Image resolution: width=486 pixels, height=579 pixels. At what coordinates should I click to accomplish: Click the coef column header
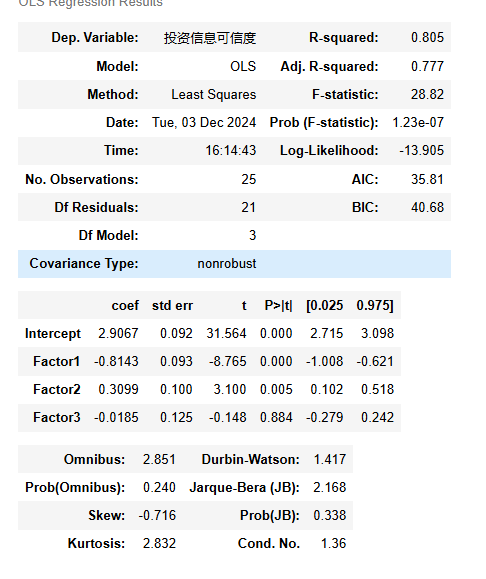tap(125, 306)
